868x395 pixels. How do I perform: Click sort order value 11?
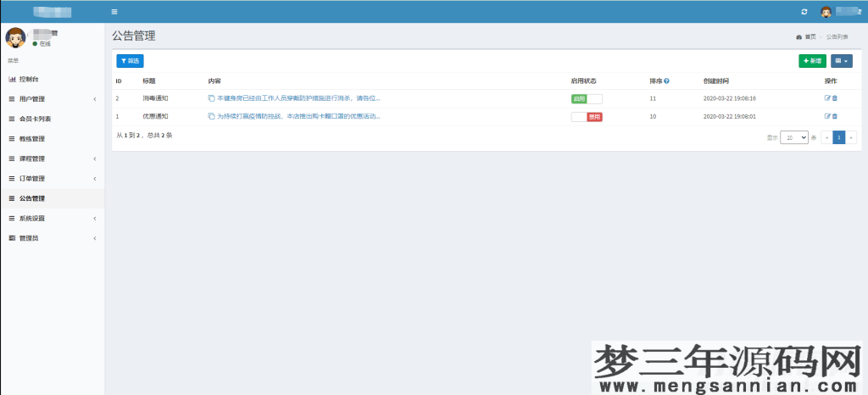click(653, 98)
